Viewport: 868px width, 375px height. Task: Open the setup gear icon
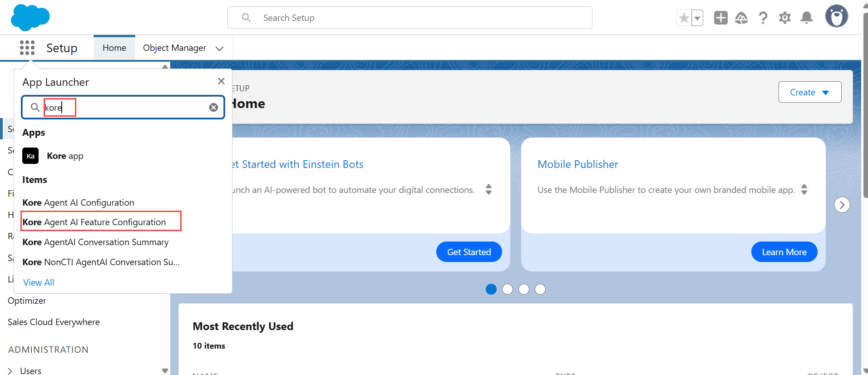(x=785, y=18)
